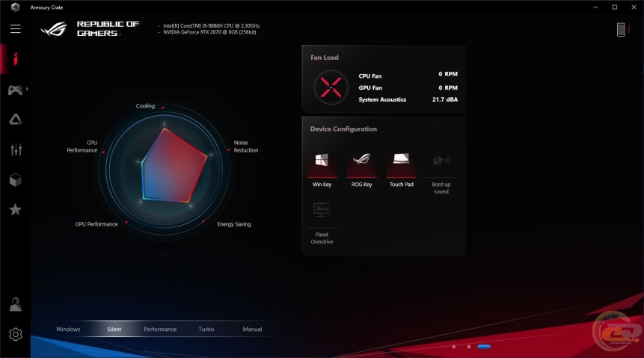Click the mobile device connect icon
The height and width of the screenshot is (358, 644).
tap(621, 30)
